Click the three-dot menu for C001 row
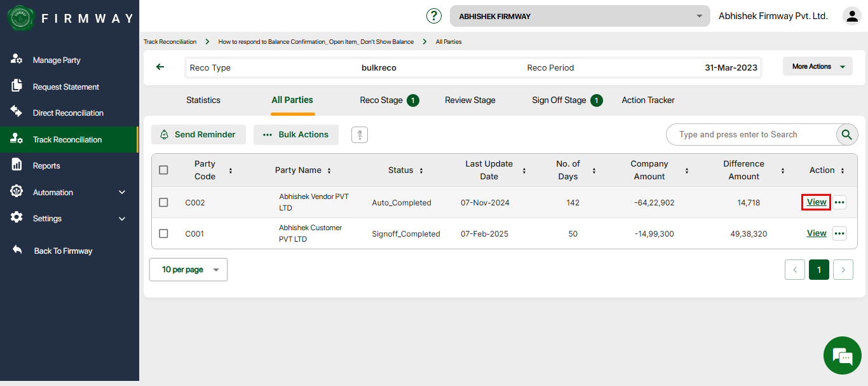 click(839, 233)
